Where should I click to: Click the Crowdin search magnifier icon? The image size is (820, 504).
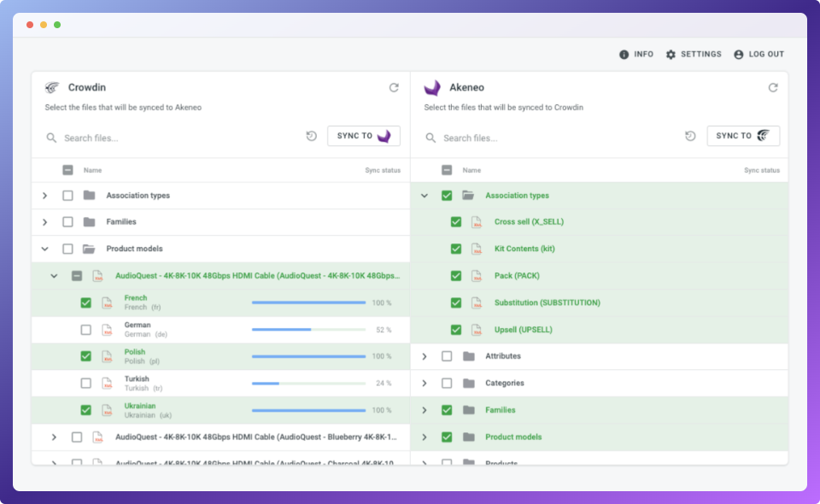(x=51, y=138)
